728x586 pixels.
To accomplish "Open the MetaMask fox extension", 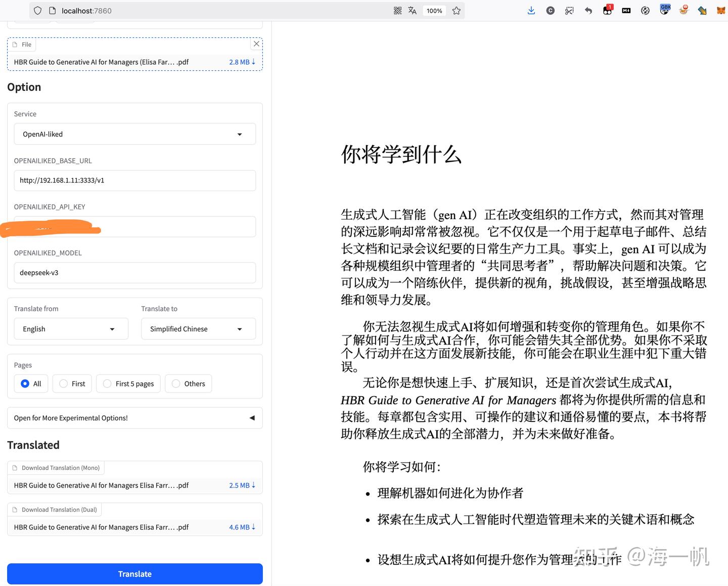I will (x=720, y=10).
